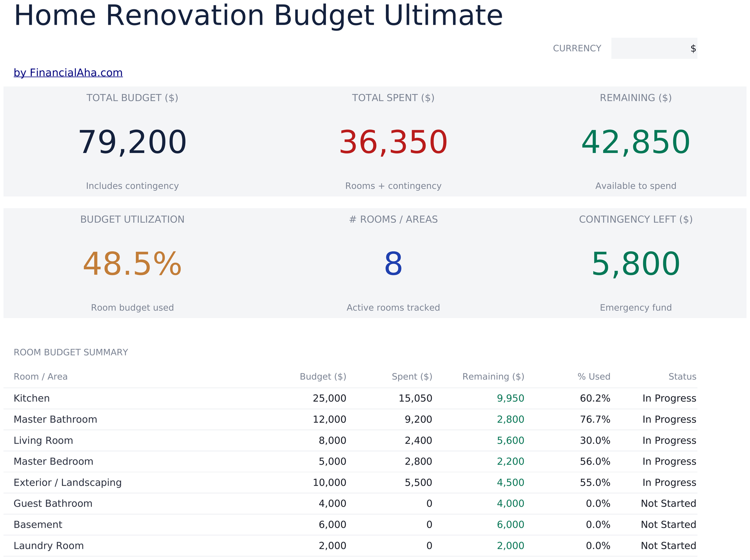This screenshot has height=560, width=750.
Task: Click Living Room spent cell 2,400
Action: point(418,440)
